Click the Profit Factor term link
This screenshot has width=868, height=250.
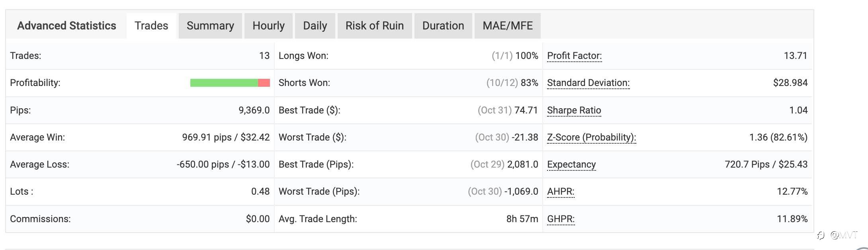[574, 56]
